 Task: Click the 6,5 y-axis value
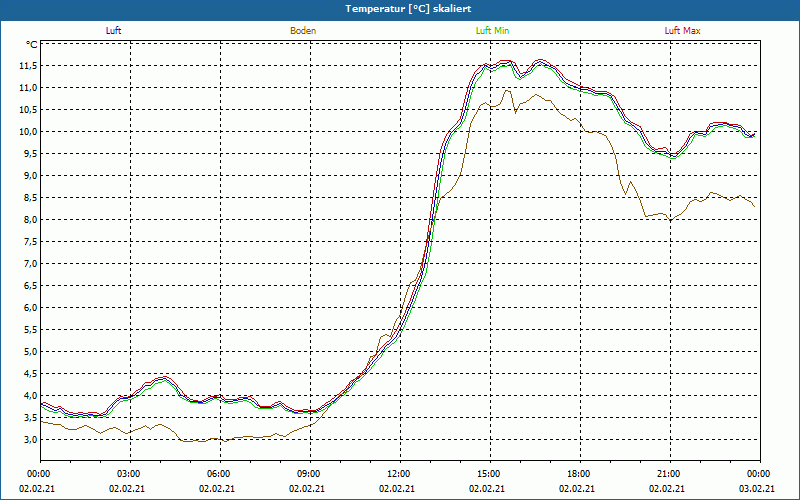30,286
